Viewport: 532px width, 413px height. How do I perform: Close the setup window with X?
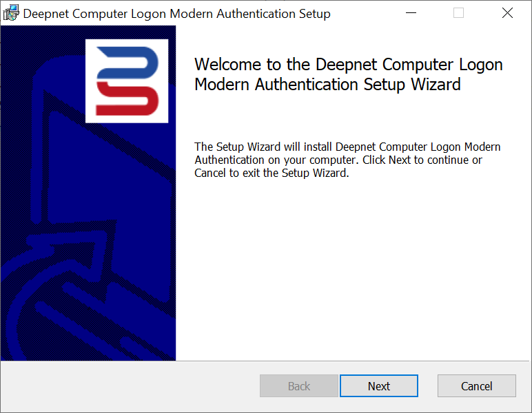tap(507, 13)
